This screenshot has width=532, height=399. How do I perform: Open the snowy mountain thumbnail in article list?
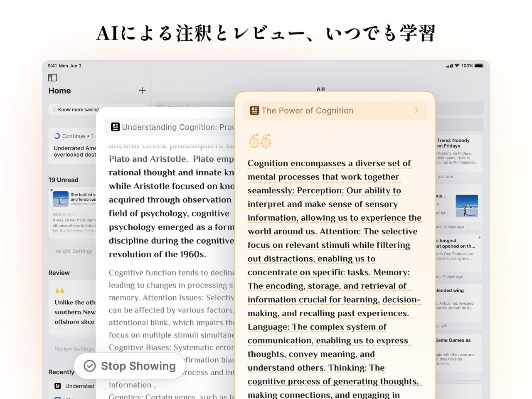click(467, 206)
